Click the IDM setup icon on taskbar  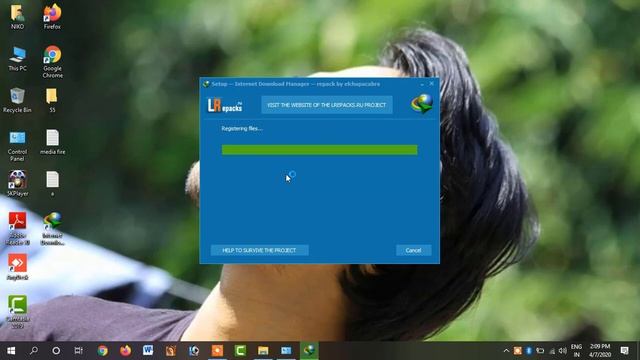tap(309, 351)
